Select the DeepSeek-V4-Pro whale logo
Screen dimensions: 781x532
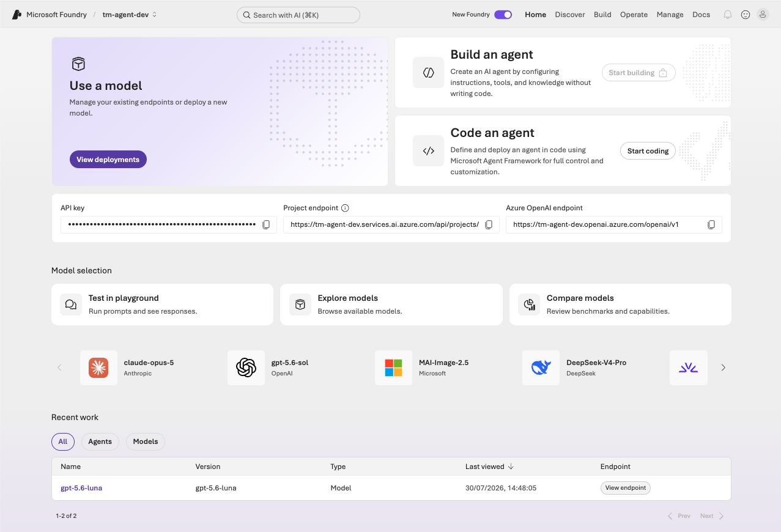point(541,368)
